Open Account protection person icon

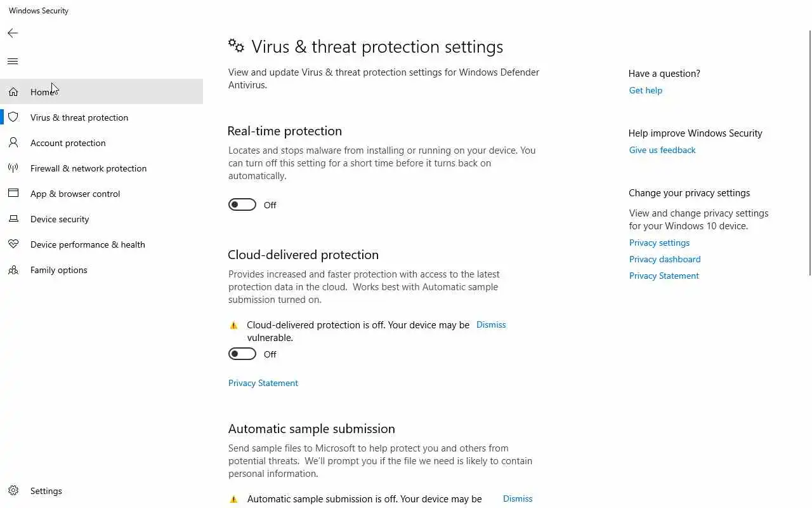[x=13, y=143]
